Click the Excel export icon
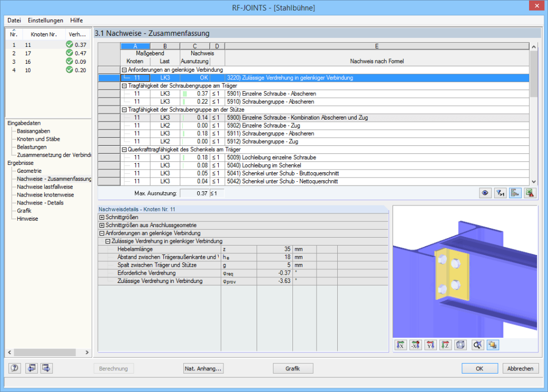This screenshot has height=392, width=548. [530, 193]
